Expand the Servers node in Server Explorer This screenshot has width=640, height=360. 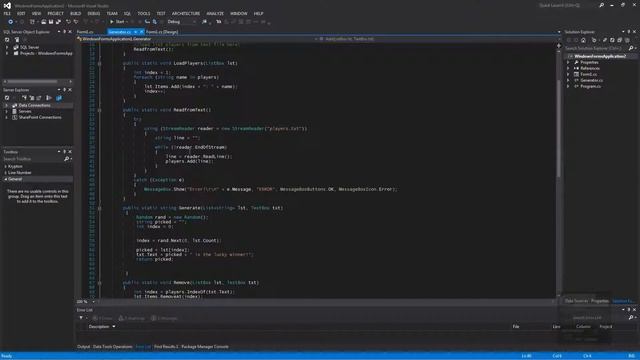[6, 111]
